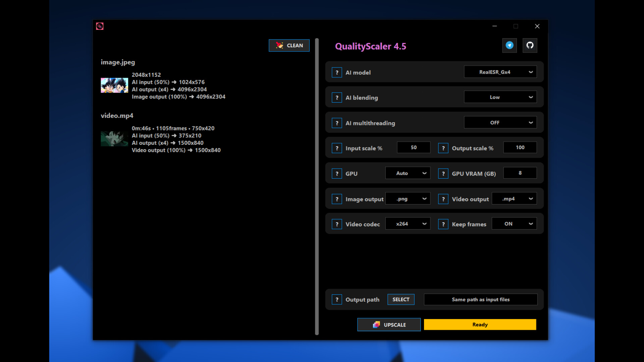Click the AI blending help icon
644x362 pixels.
tap(337, 98)
